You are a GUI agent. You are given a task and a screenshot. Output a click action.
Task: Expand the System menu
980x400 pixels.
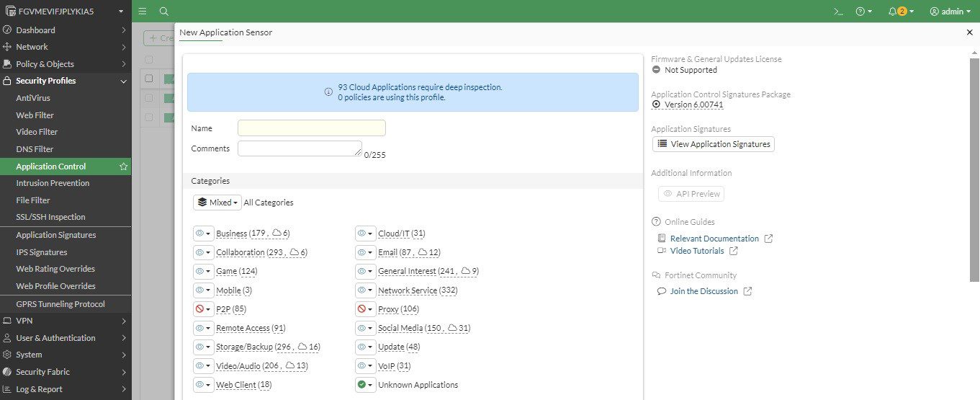(66, 355)
